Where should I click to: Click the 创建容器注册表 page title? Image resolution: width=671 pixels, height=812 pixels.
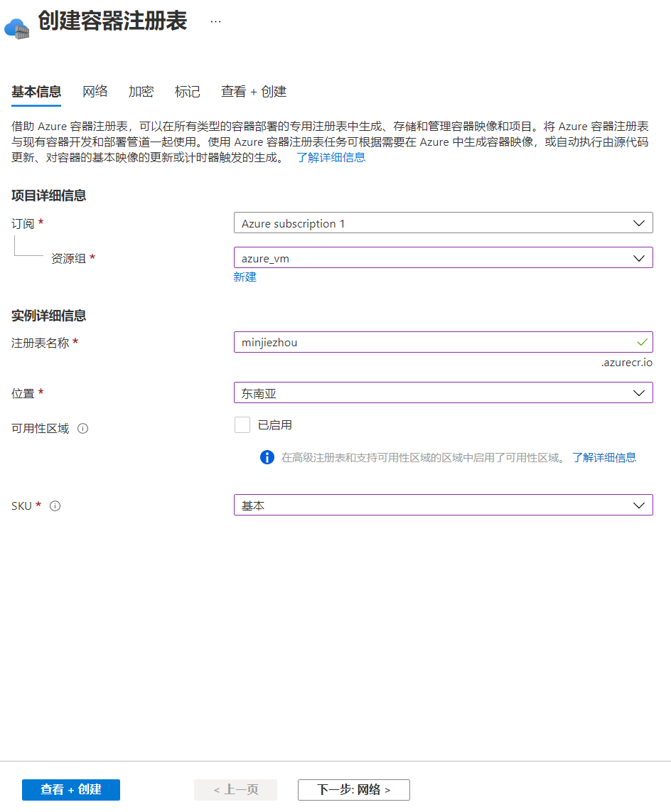tap(112, 22)
